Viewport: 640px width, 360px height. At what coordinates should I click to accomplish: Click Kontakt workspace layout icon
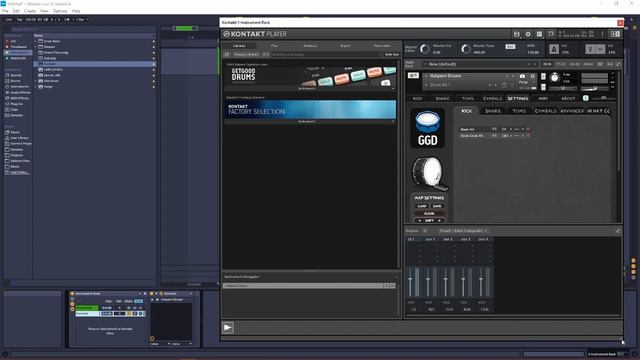(539, 34)
